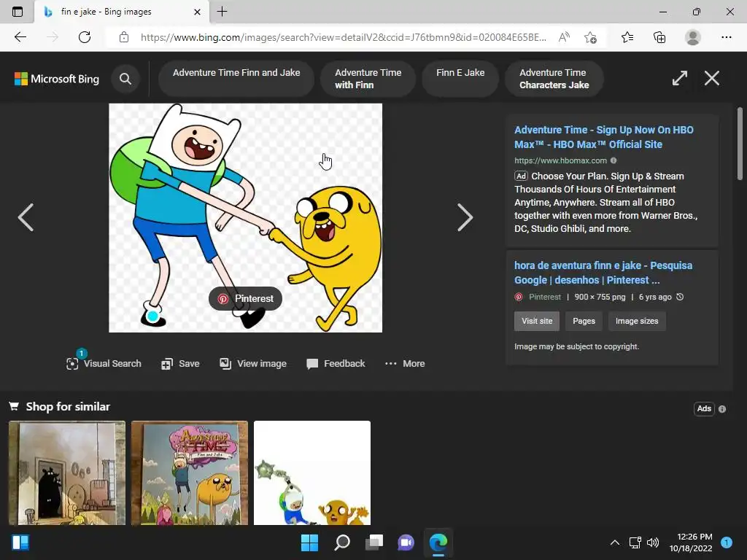Open taskbar Search

[342, 542]
